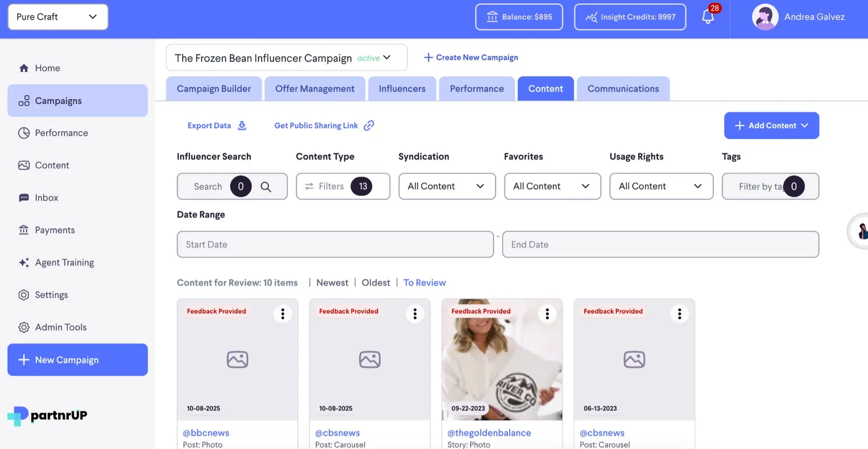Open the Pure Craft brand dropdown
The width and height of the screenshot is (868, 449).
click(x=58, y=17)
